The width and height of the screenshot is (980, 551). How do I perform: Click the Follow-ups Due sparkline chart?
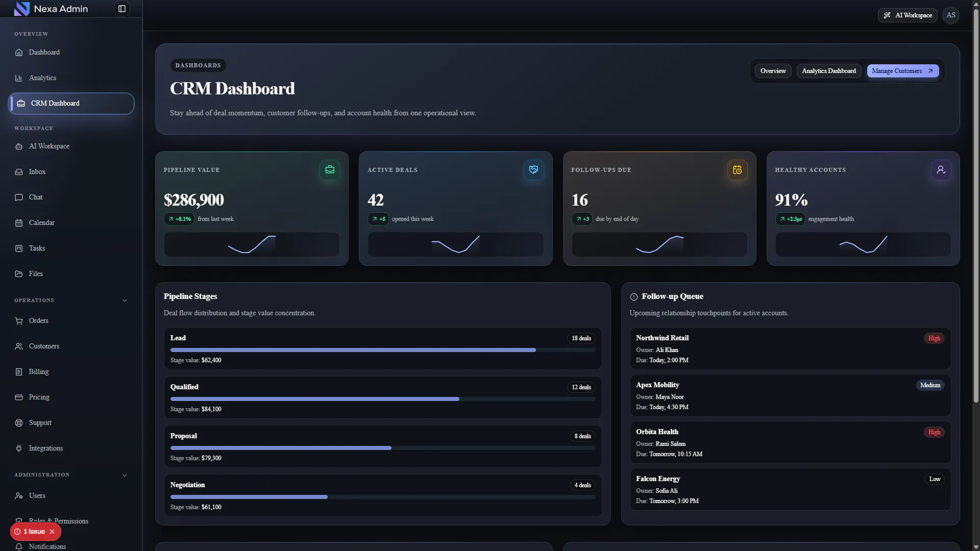point(659,244)
